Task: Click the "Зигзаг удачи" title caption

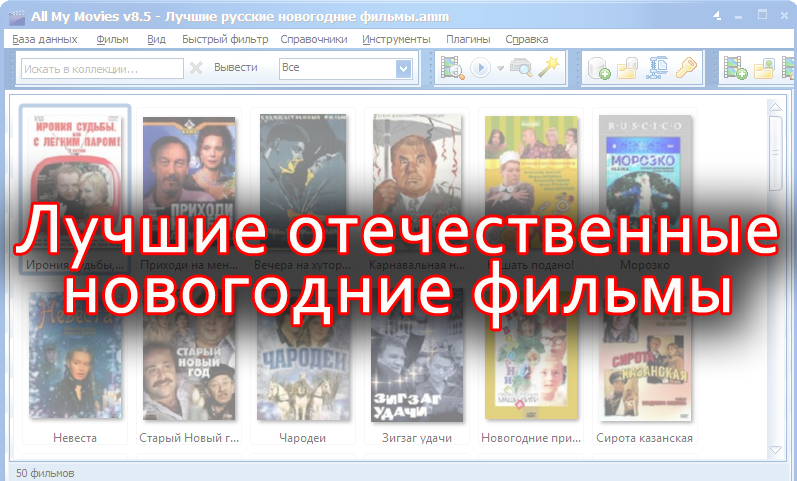Action: click(x=417, y=438)
